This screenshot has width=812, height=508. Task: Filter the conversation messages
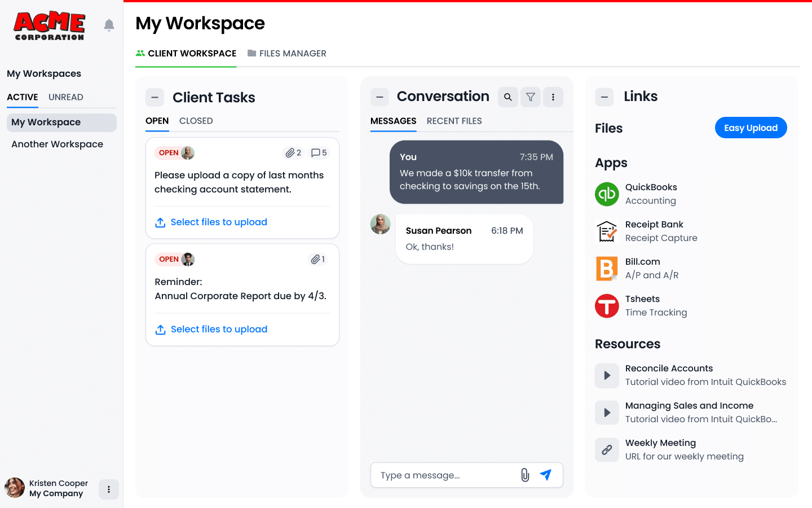(x=530, y=97)
